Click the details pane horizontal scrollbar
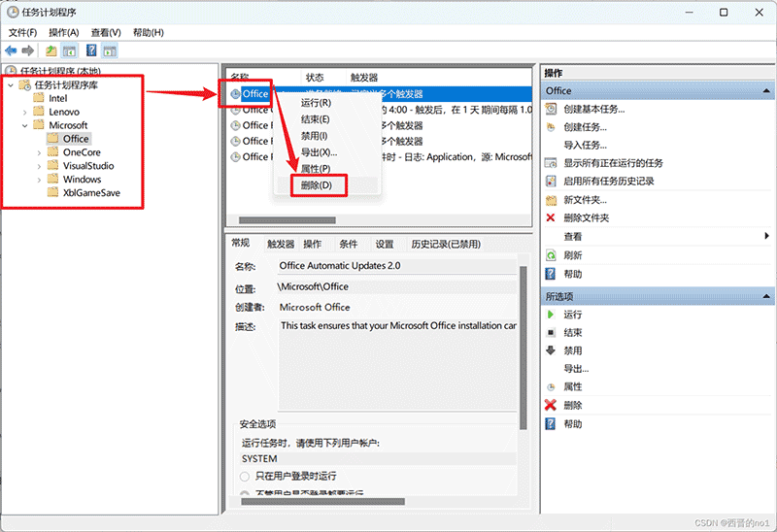Screen dimensions: 777x532 [x=323, y=501]
